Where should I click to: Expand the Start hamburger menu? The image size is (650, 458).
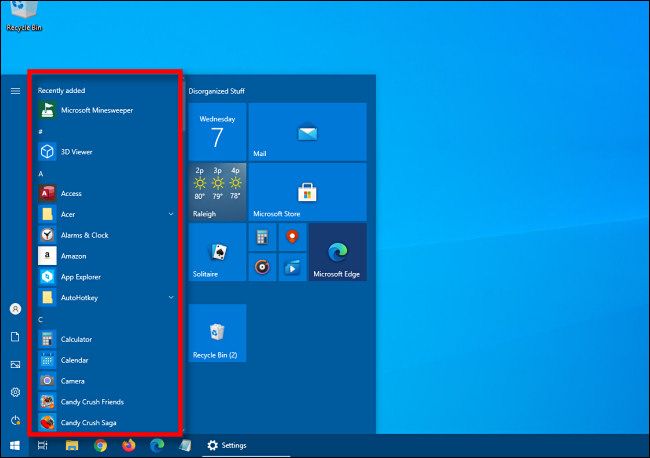tap(15, 91)
